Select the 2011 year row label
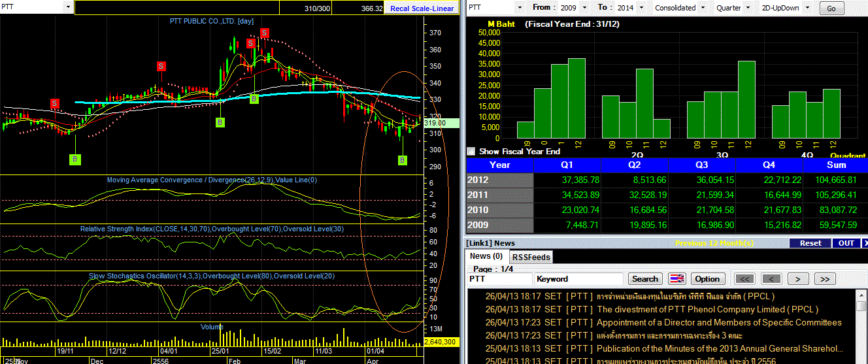The height and width of the screenshot is (364, 868). 499,195
